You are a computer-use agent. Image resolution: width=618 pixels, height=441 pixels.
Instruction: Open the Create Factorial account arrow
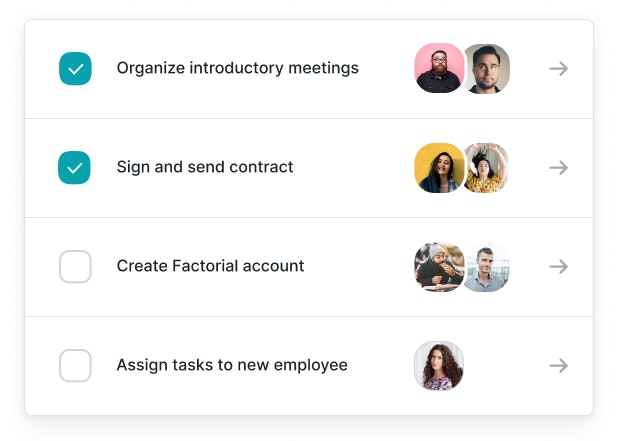558,267
